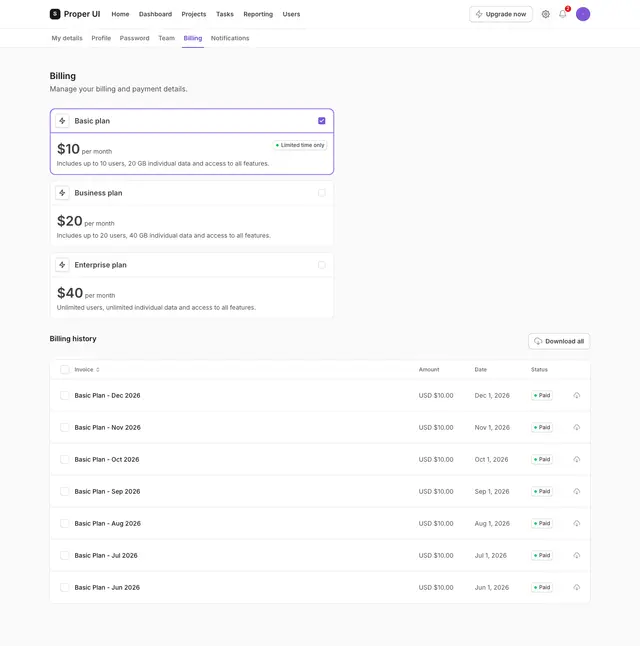
Task: Switch to the Profile tab
Action: click(x=101, y=38)
